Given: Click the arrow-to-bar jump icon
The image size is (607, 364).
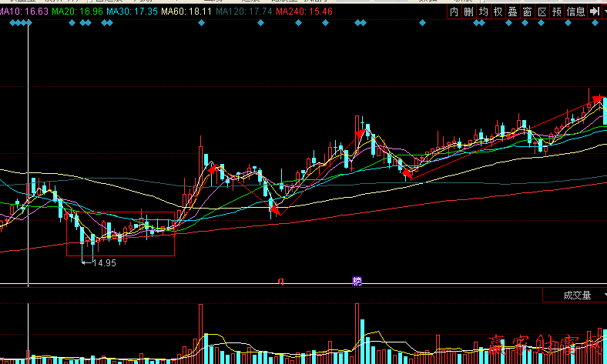Looking at the screenshot, I should point(594,12).
